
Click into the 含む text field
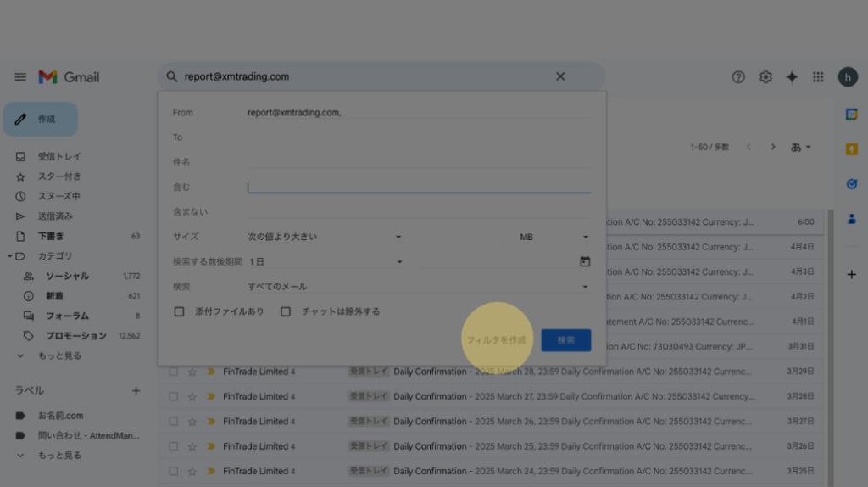click(x=419, y=187)
